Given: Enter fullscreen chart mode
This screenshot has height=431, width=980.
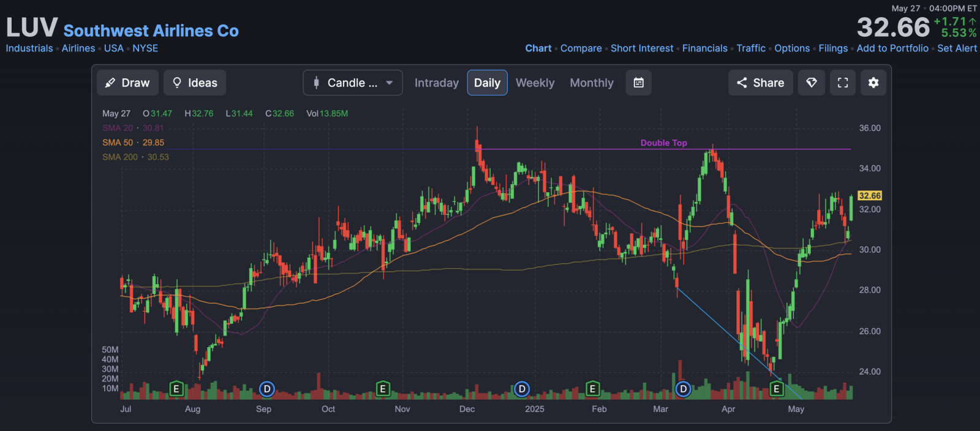Looking at the screenshot, I should [x=843, y=83].
